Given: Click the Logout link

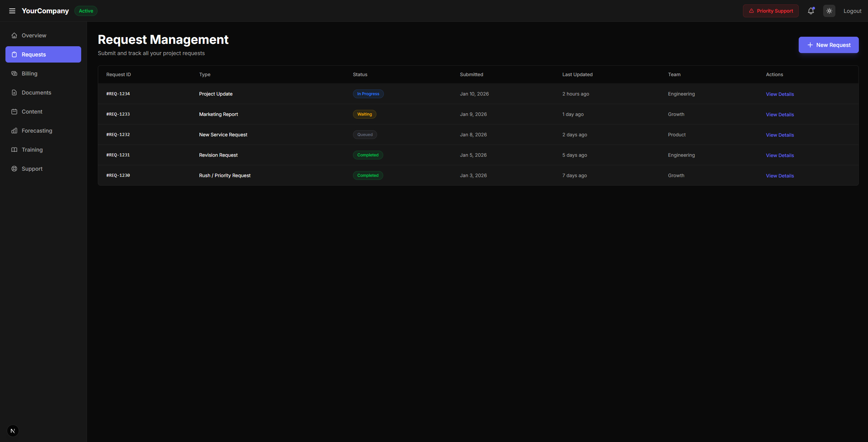Looking at the screenshot, I should click(852, 11).
